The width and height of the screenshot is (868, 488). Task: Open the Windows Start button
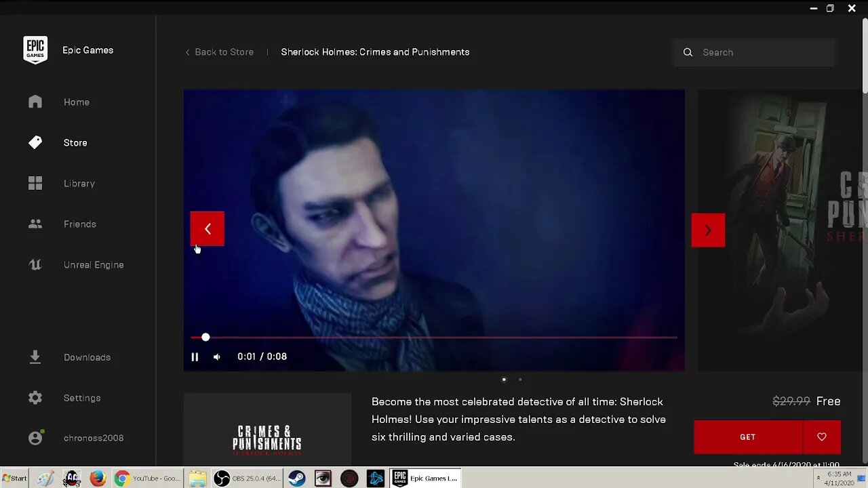15,479
